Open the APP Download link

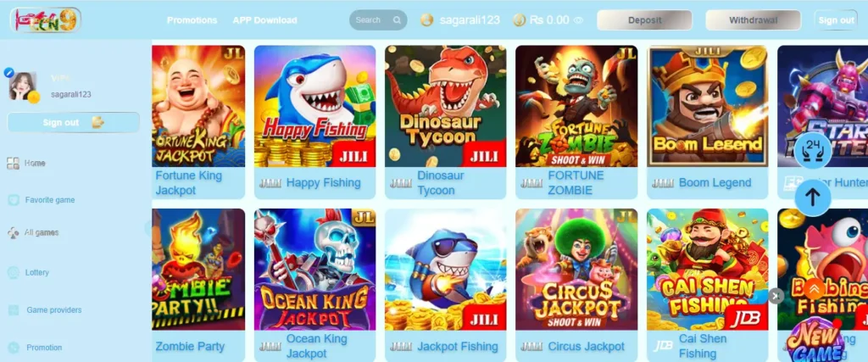pos(264,20)
